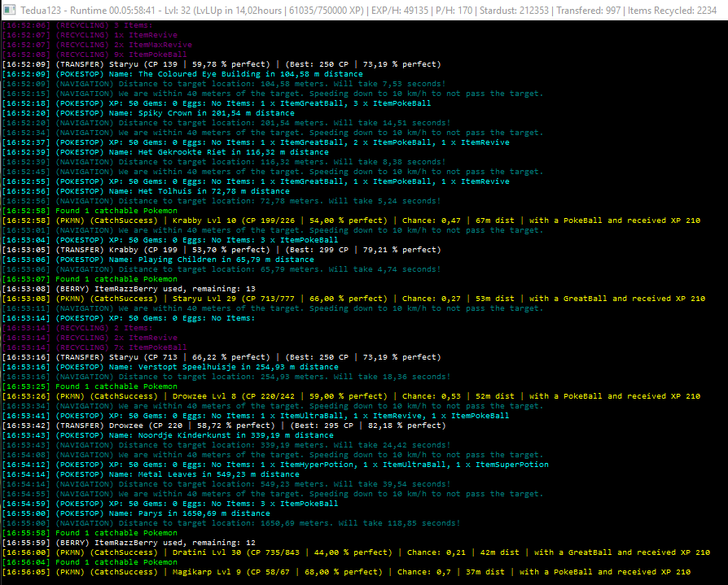The image size is (728, 585).
Task: Click the 'RECYCLING 9x ItemPokeBall' line
Action: pos(94,55)
